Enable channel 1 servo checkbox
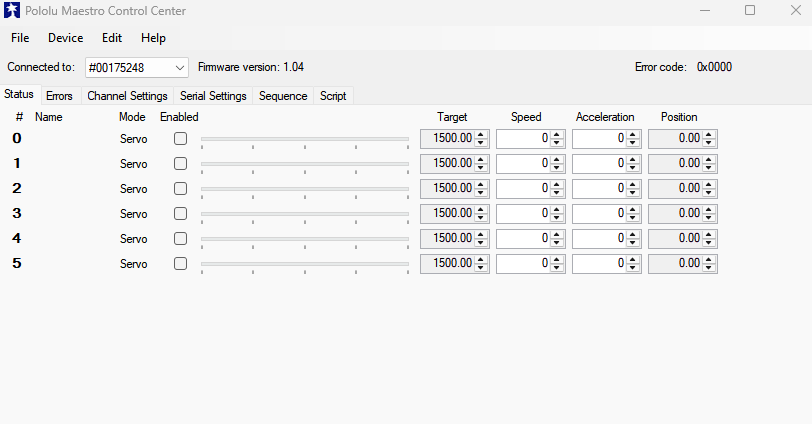 coord(180,164)
